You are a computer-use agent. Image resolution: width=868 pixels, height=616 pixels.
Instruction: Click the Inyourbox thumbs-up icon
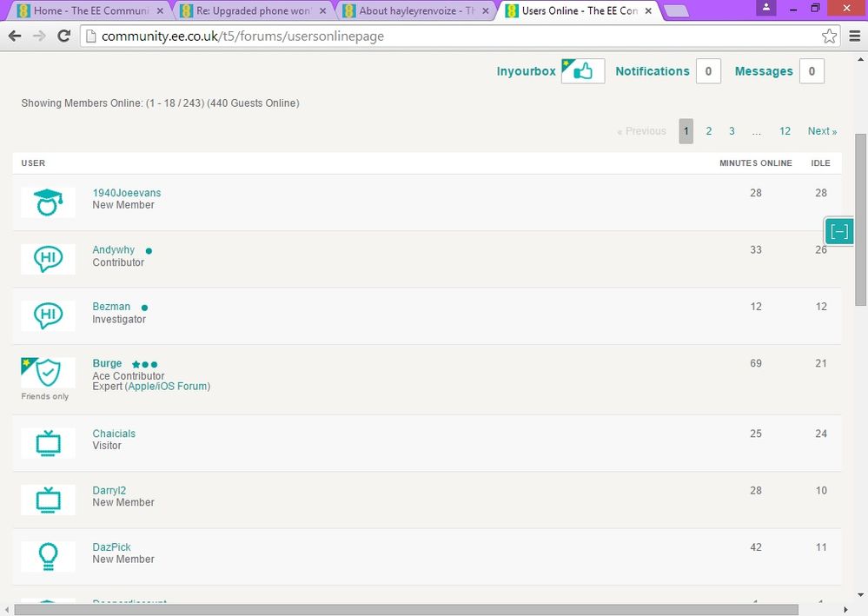[582, 71]
